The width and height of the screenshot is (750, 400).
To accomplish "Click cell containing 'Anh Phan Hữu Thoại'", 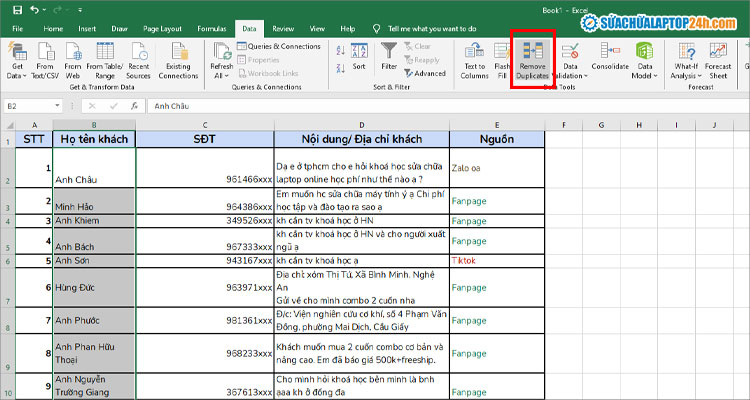I will [94, 353].
